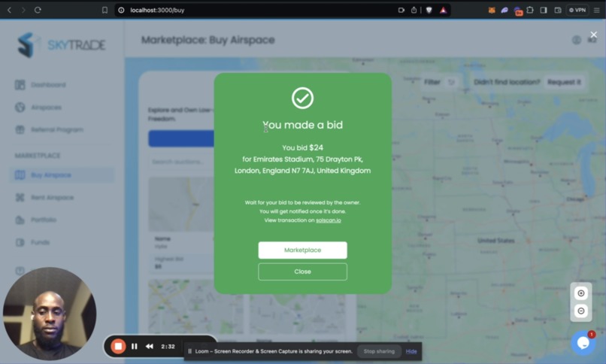This screenshot has height=364, width=606.
Task: Click the user profile icon at top right
Action: [x=576, y=40]
